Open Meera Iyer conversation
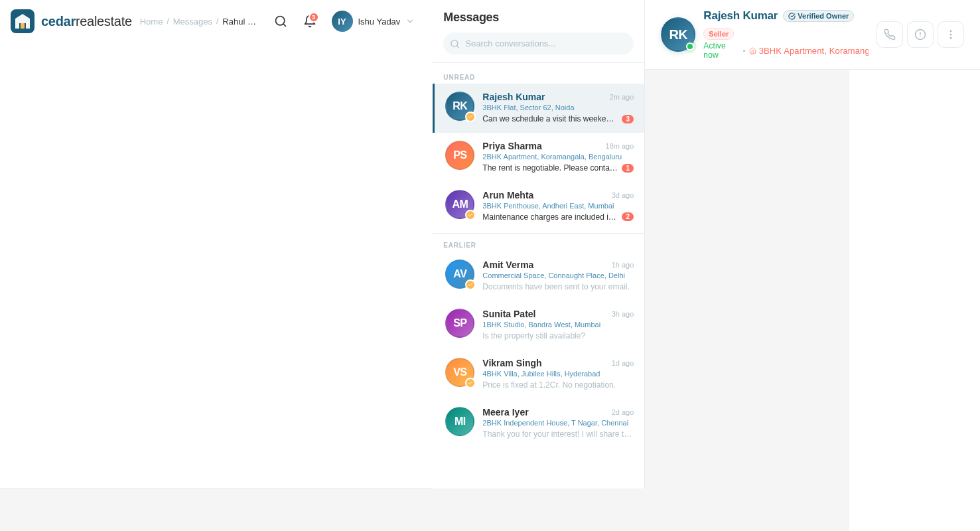Viewport: 980px width, 531px height. [x=538, y=423]
